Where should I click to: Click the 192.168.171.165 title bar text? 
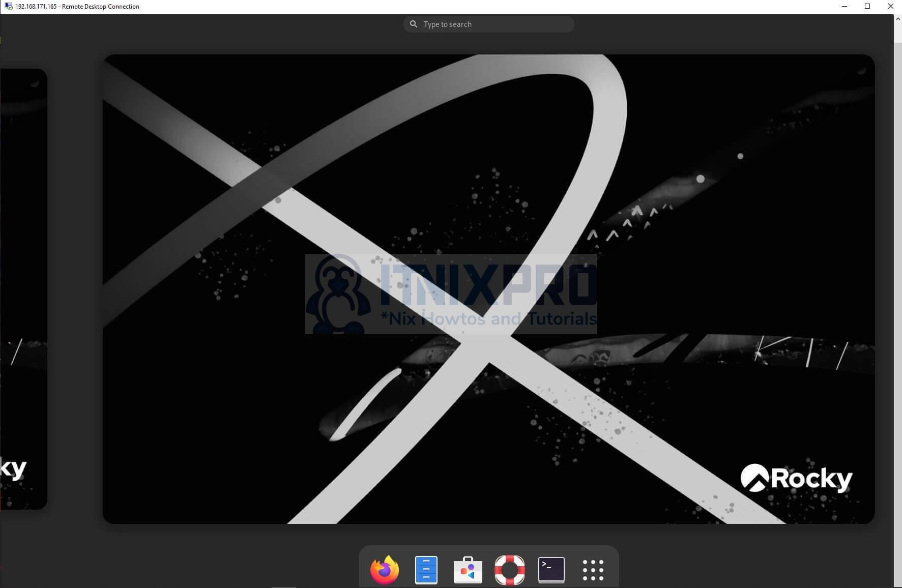(36, 7)
